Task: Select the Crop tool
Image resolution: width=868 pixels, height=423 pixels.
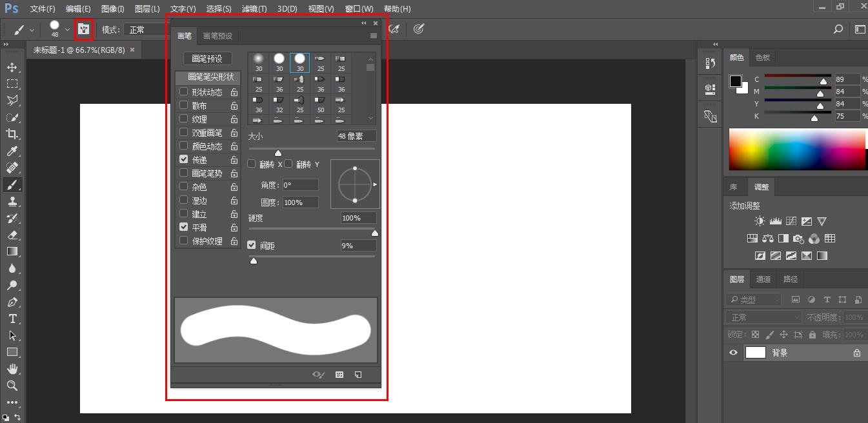Action: point(12,134)
